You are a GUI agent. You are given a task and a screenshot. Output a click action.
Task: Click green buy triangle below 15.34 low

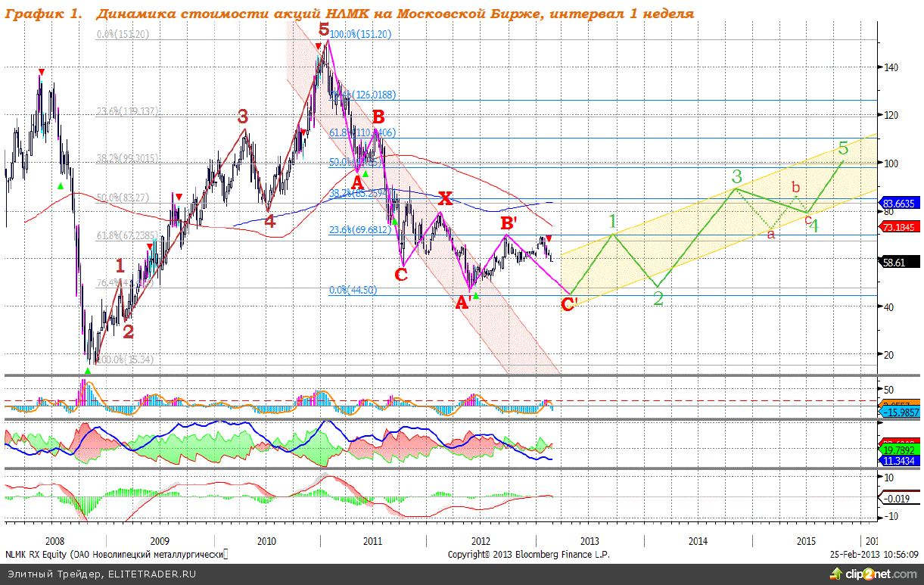click(88, 371)
